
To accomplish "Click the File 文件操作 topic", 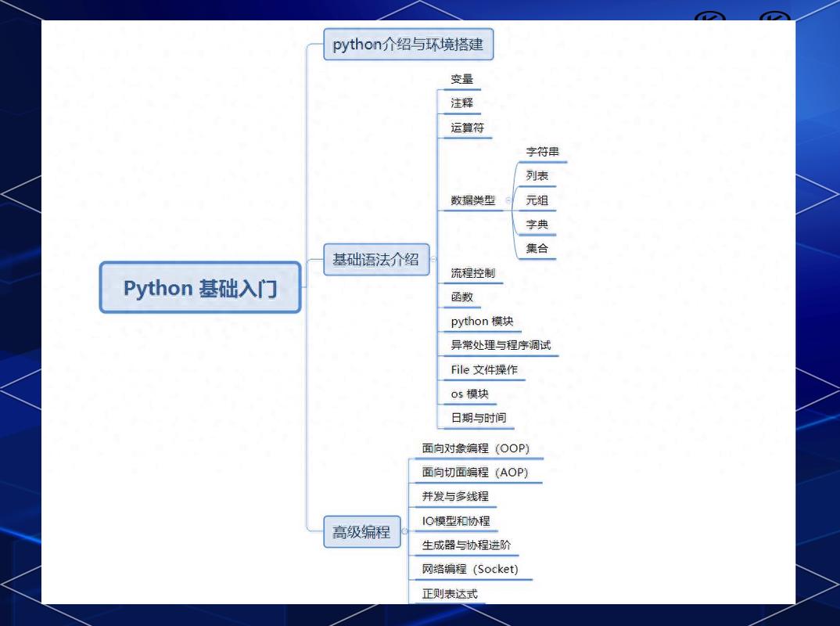I will point(484,370).
